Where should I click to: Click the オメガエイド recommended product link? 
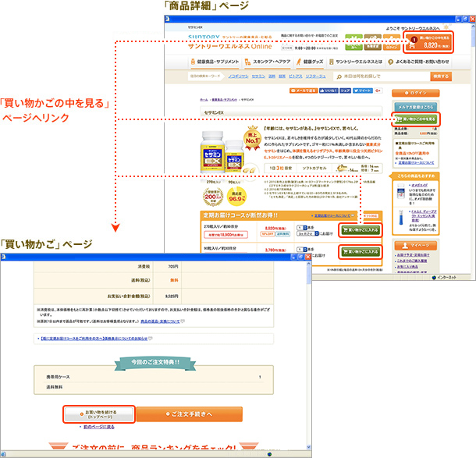(x=420, y=185)
